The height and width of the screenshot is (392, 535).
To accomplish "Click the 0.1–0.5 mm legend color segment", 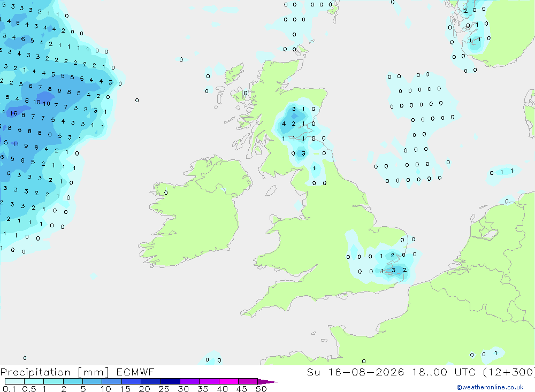I will (x=14, y=381).
